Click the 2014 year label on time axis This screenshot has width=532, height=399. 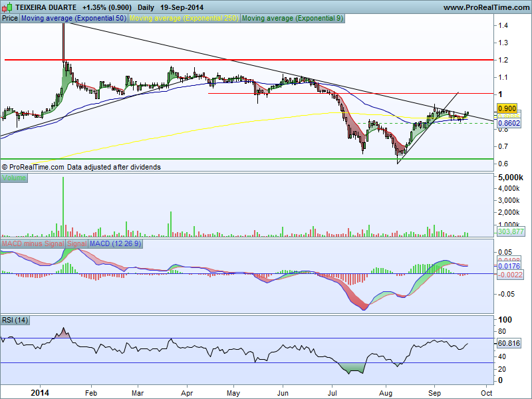coord(40,393)
